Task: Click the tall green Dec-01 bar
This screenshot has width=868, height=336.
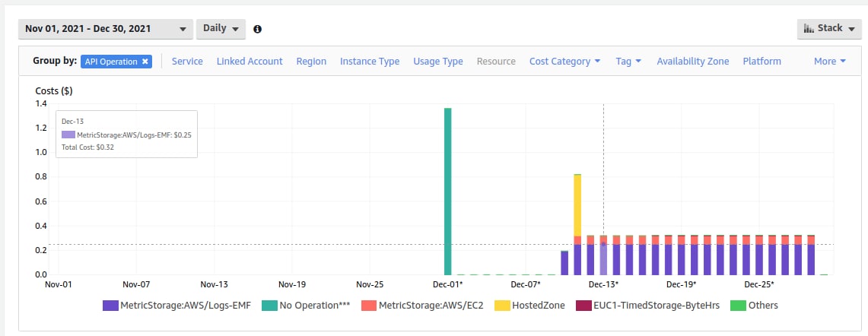Action: tap(448, 191)
